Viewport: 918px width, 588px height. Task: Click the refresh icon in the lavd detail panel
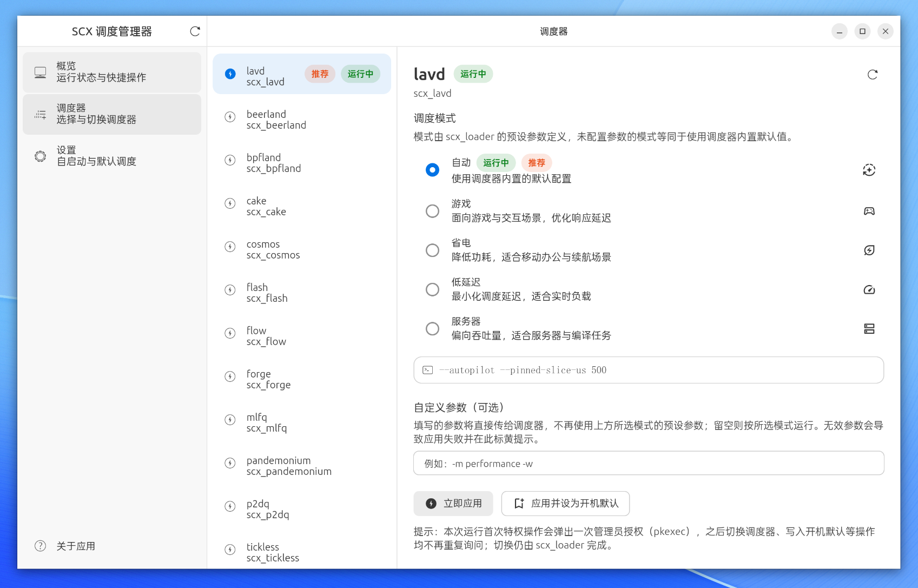tap(872, 75)
